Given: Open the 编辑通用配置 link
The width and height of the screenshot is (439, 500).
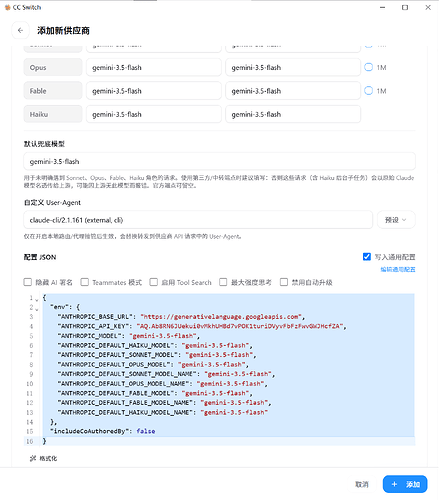Looking at the screenshot, I should (398, 269).
